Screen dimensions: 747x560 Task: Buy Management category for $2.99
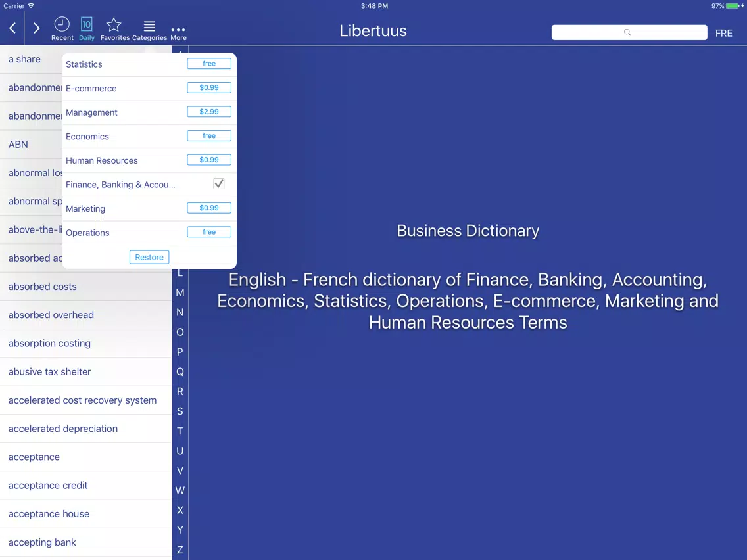[208, 112]
